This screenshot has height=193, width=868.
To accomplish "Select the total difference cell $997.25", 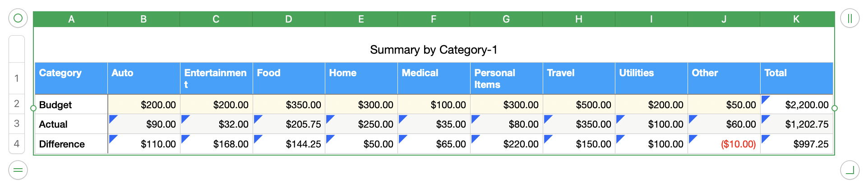I will coord(797,144).
